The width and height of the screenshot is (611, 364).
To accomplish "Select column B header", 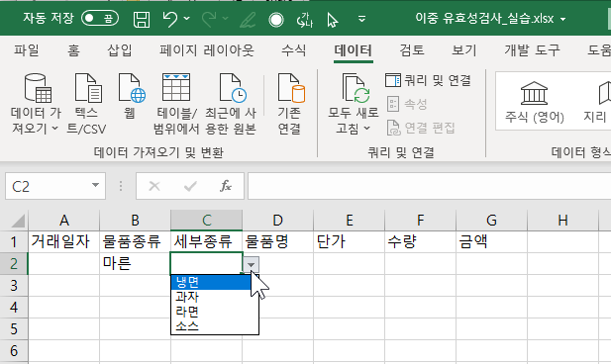I will point(135,221).
